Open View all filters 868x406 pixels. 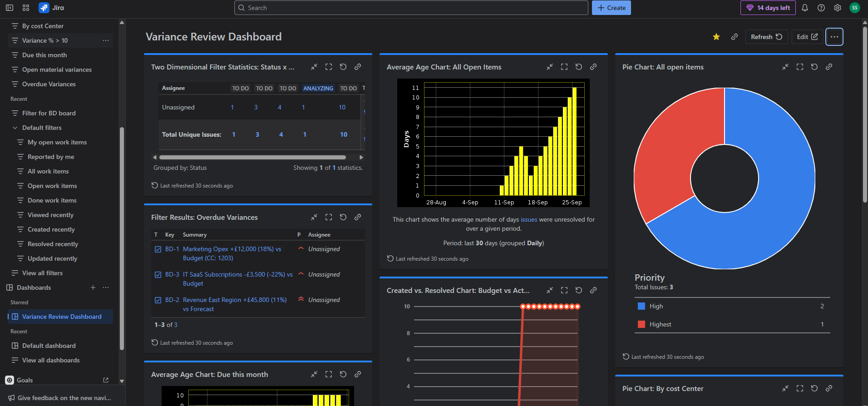tap(60, 273)
